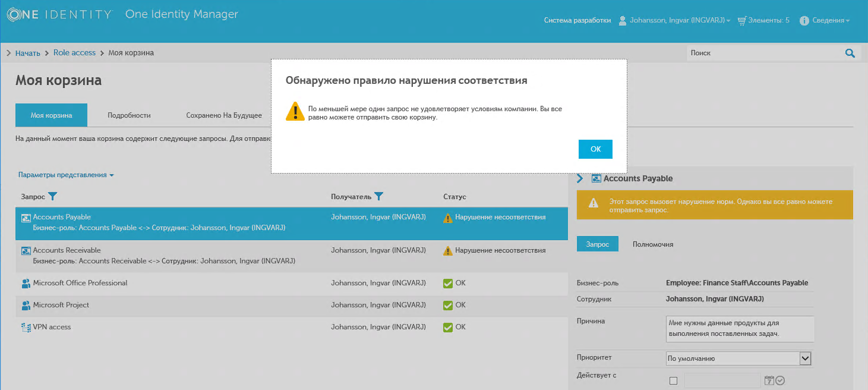Open the Role access breadcrumb link
Viewport: 868px width, 390px height.
tap(74, 53)
